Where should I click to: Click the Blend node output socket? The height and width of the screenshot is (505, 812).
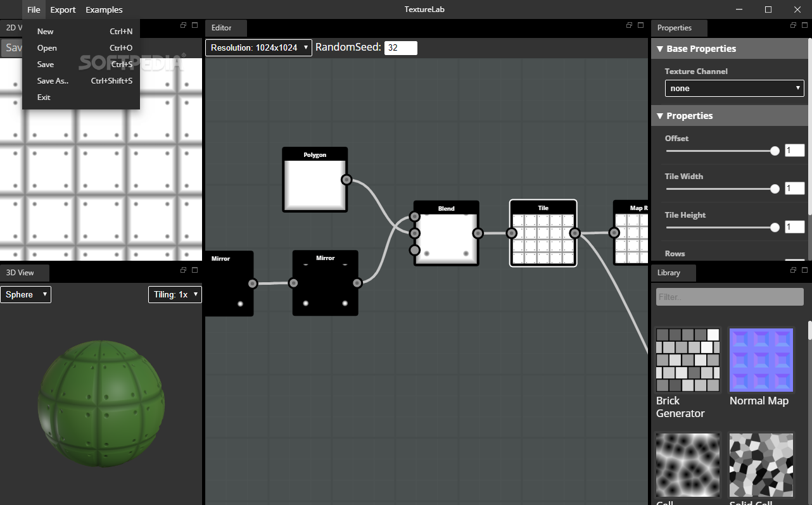(478, 234)
